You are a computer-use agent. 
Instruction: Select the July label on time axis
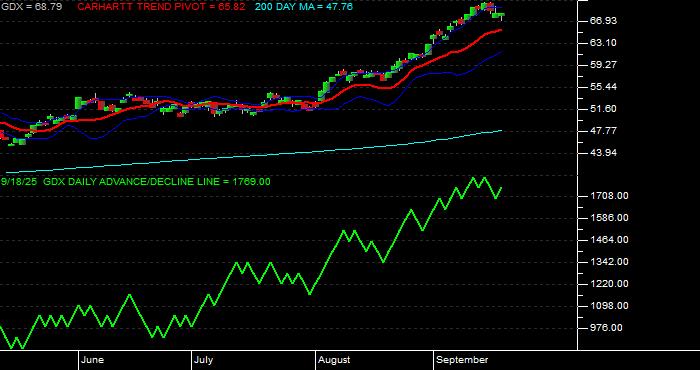coord(203,360)
